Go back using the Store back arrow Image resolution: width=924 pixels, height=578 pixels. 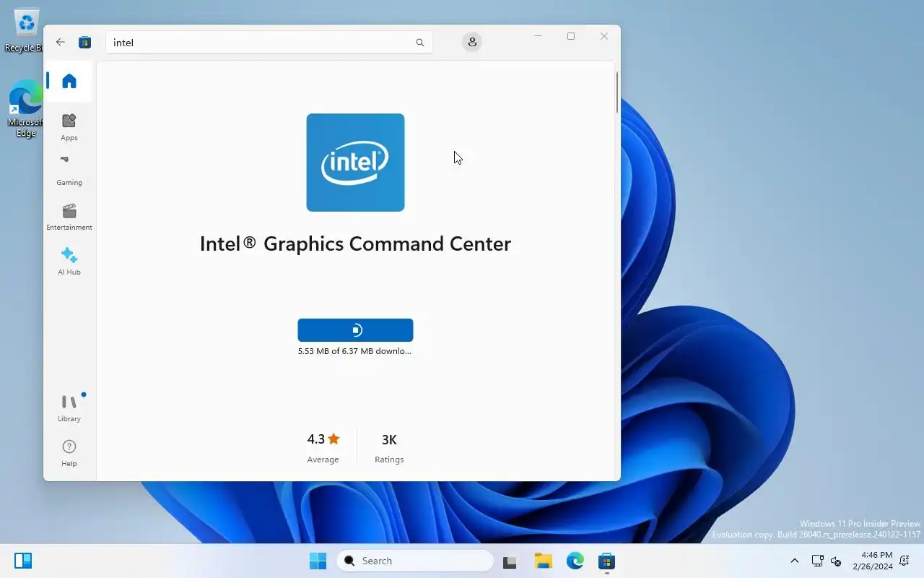click(x=61, y=42)
